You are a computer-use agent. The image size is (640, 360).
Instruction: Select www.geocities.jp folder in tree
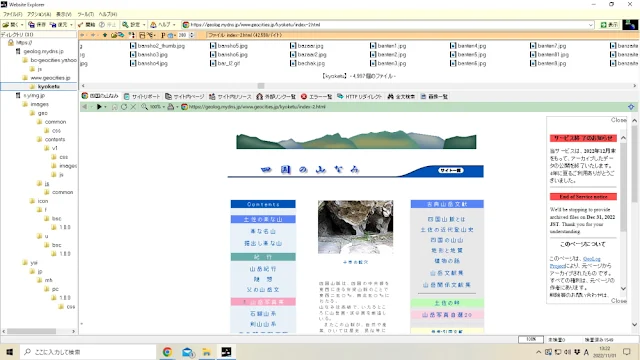point(50,78)
